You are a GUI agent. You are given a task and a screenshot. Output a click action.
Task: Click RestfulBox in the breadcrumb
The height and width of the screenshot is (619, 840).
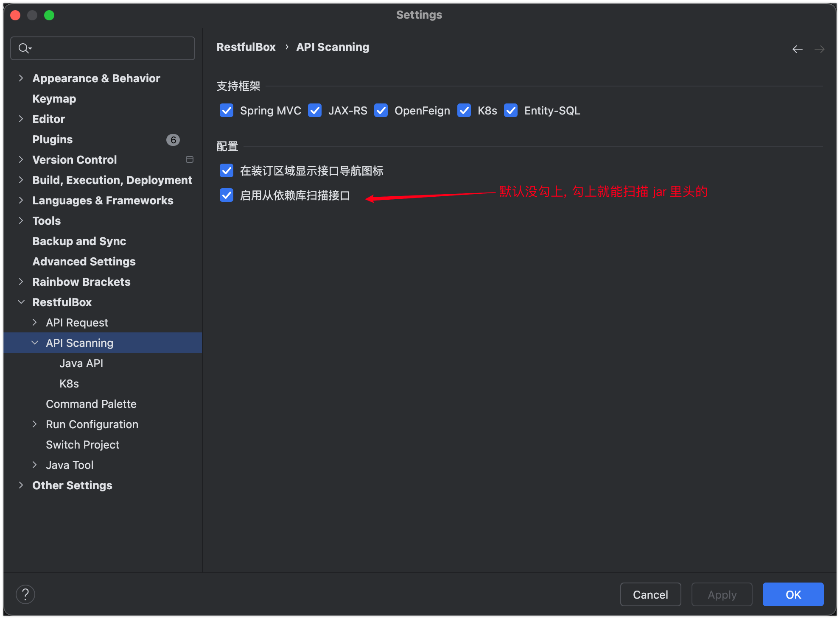pos(246,47)
